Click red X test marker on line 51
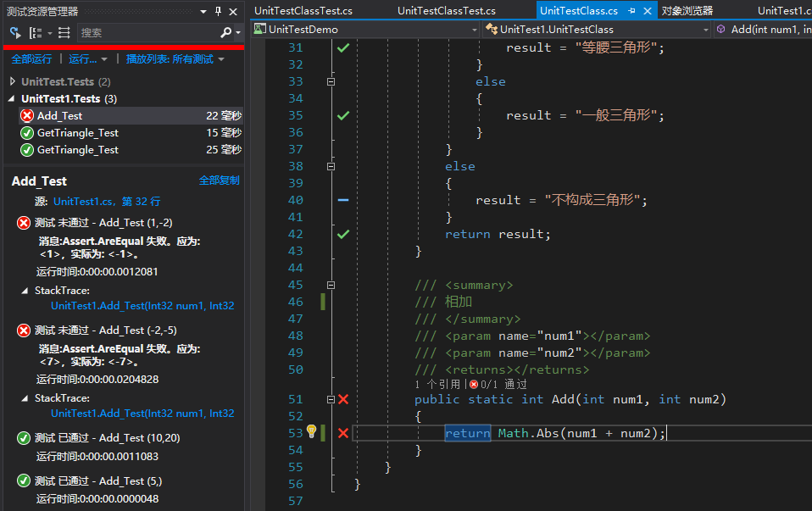The height and width of the screenshot is (511, 812). 343,399
